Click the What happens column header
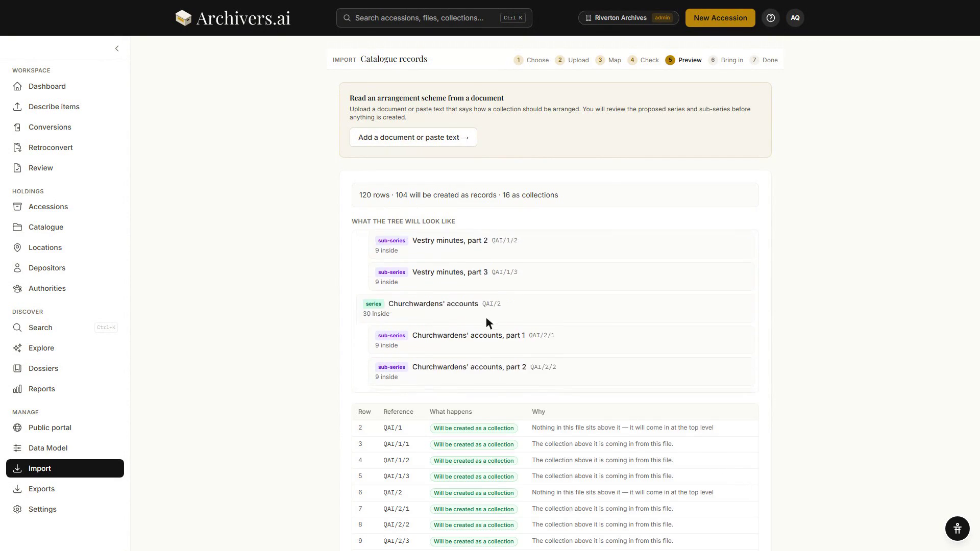Image resolution: width=980 pixels, height=551 pixels. 450,412
